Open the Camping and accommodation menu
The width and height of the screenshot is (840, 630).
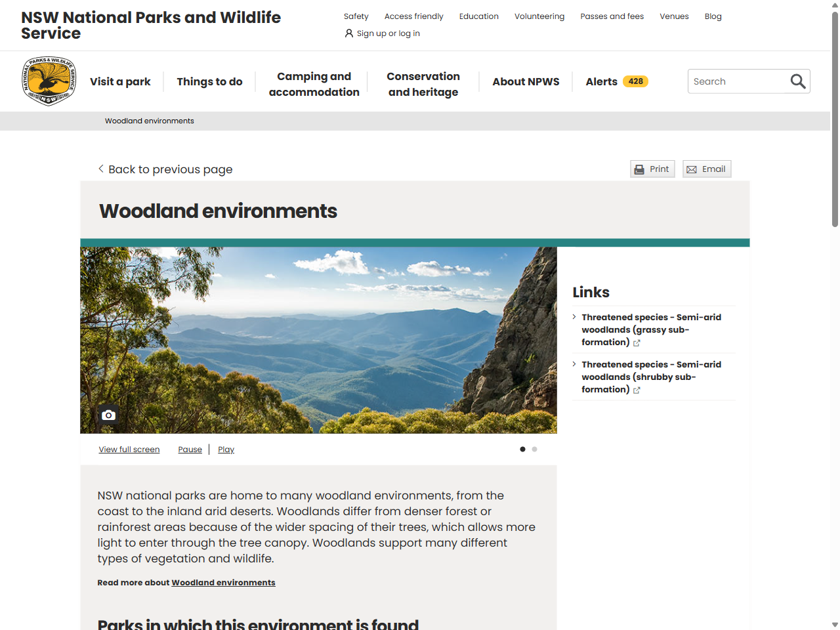[314, 84]
